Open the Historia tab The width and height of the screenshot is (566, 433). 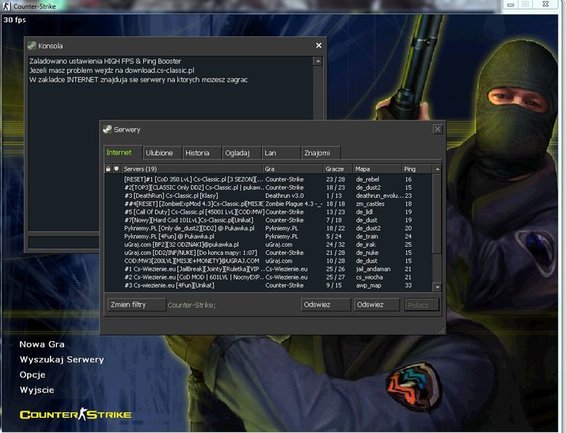(201, 153)
